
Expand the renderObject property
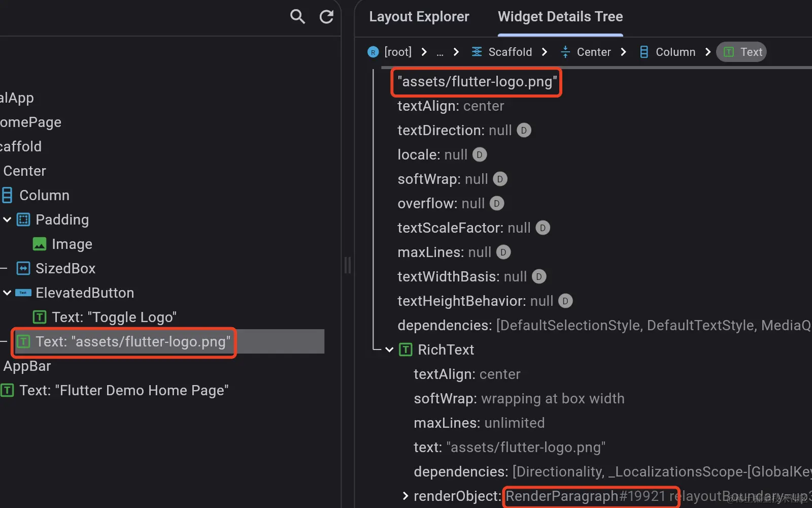(x=405, y=496)
